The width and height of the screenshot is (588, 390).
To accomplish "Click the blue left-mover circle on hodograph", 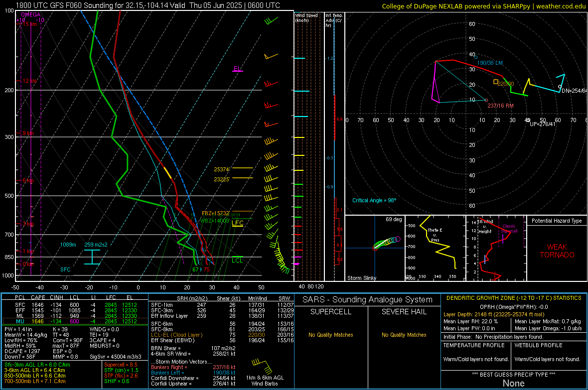I will pos(476,57).
